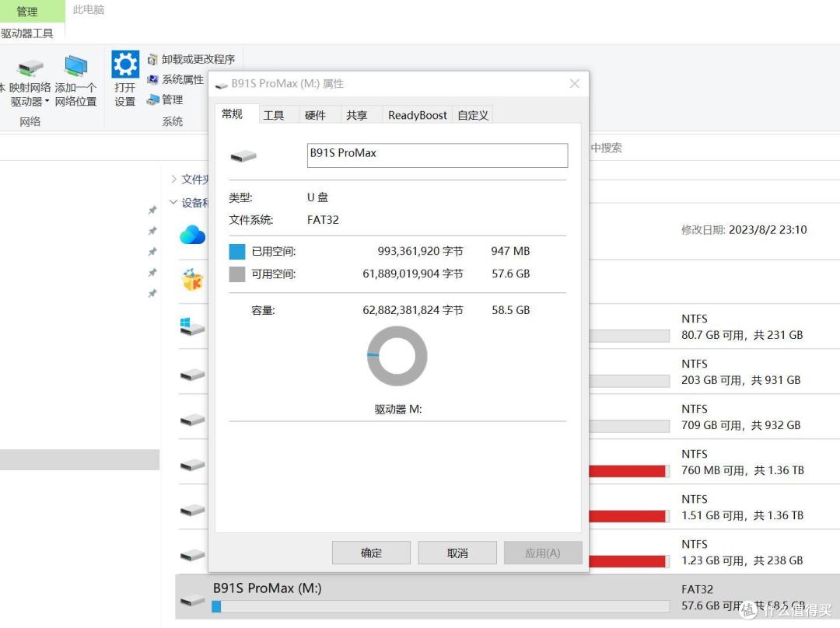Switch to the 硬件 tab

click(x=315, y=115)
